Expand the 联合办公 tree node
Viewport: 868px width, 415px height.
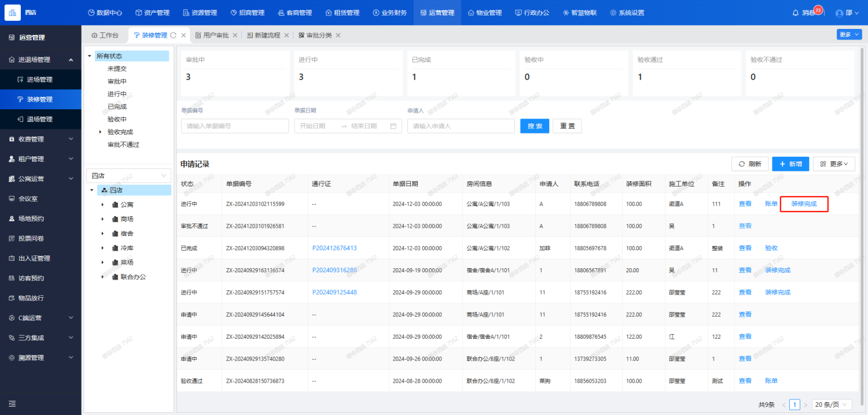click(x=102, y=277)
